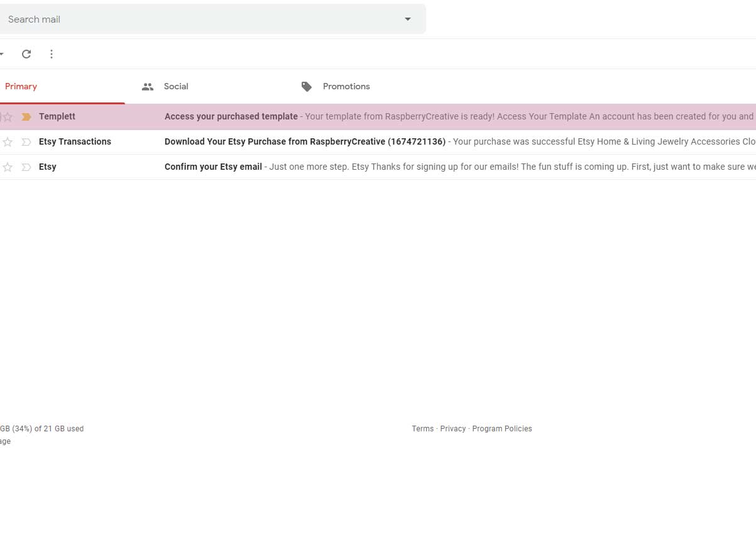Click the Social tab people icon

pyautogui.click(x=148, y=87)
